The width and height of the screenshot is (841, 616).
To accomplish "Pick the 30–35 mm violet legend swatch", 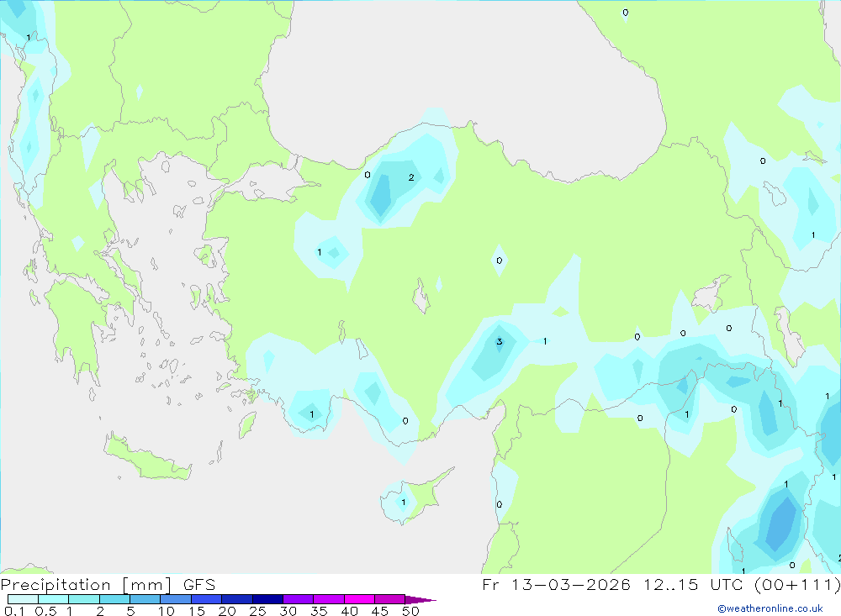I will 299,599.
